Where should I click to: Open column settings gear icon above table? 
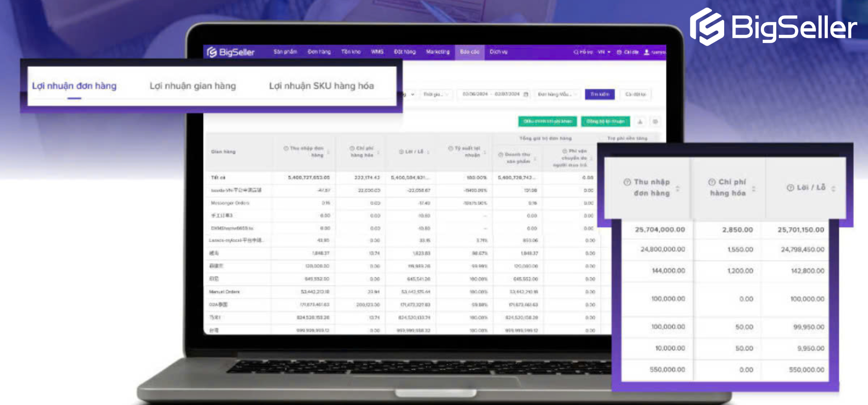pos(655,121)
